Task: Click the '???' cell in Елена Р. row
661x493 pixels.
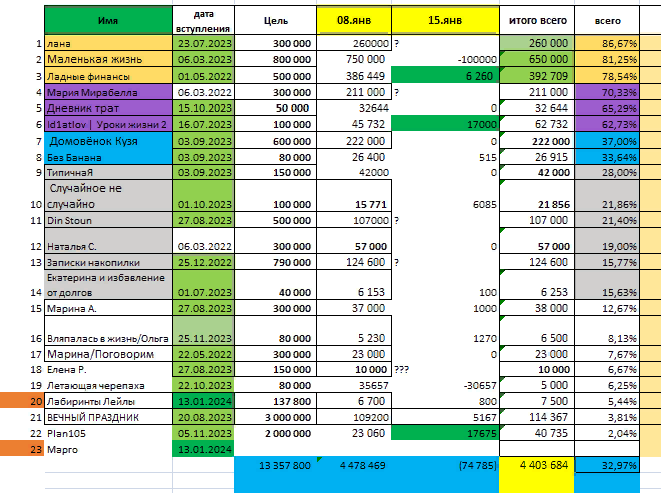Action: pyautogui.click(x=445, y=369)
